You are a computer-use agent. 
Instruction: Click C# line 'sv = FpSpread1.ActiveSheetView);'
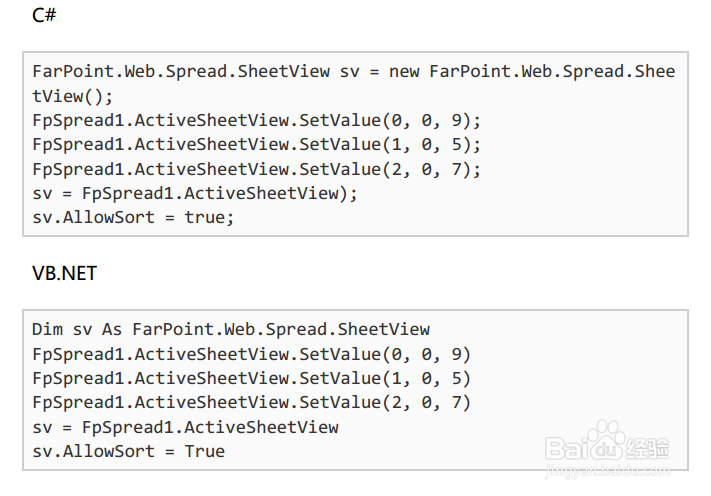point(195,194)
